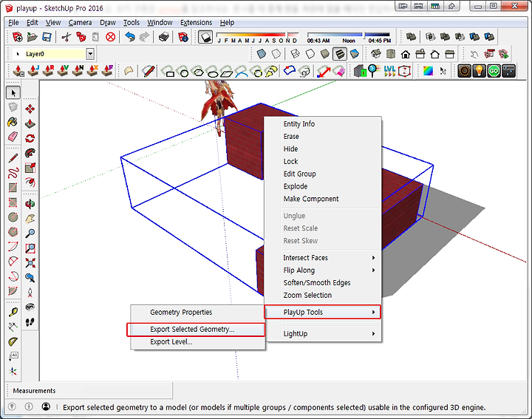Toggle Show/Hide Shadows button
The image size is (532, 419).
205,37
